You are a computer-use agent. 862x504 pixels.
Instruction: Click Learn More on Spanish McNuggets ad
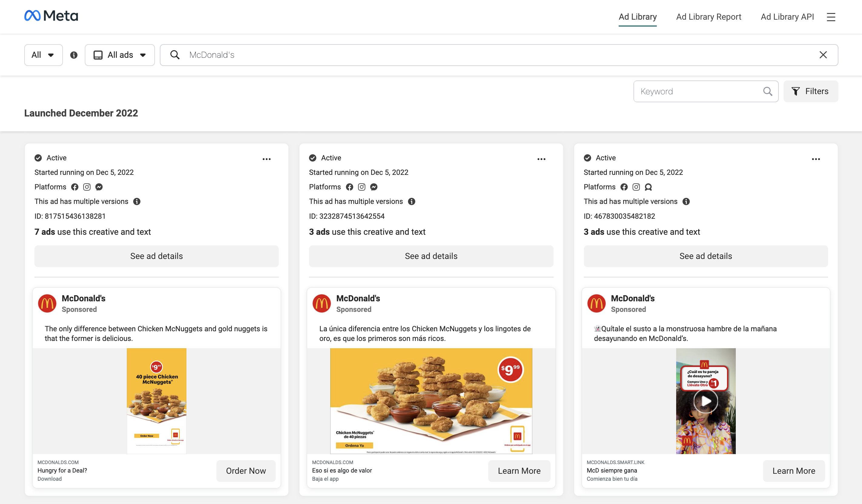[519, 471]
